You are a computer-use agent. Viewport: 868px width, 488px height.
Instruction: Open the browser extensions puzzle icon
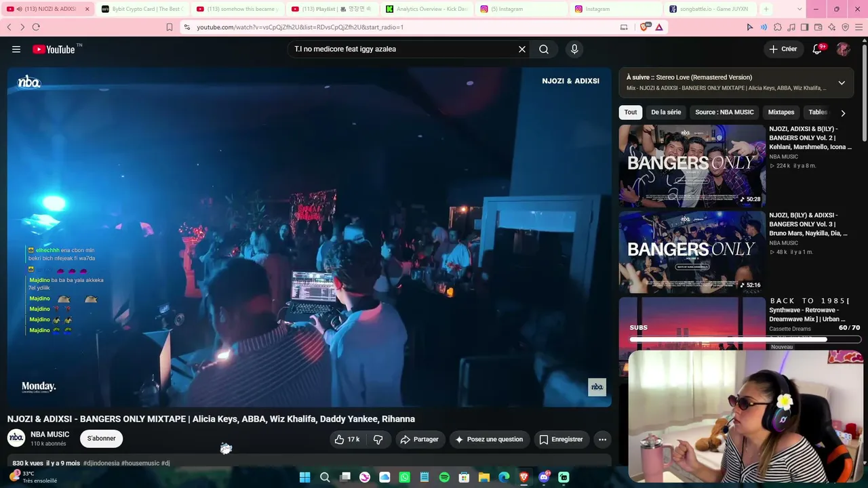[x=778, y=27]
